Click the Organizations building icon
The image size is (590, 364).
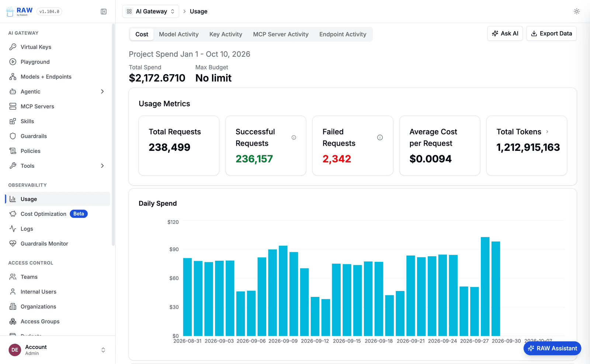click(x=13, y=306)
